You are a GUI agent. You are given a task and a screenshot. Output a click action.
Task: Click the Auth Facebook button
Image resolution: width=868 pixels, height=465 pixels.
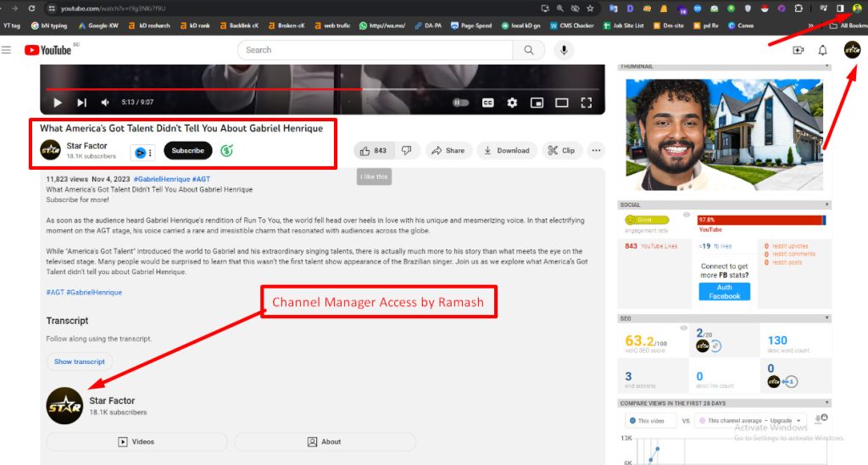724,292
